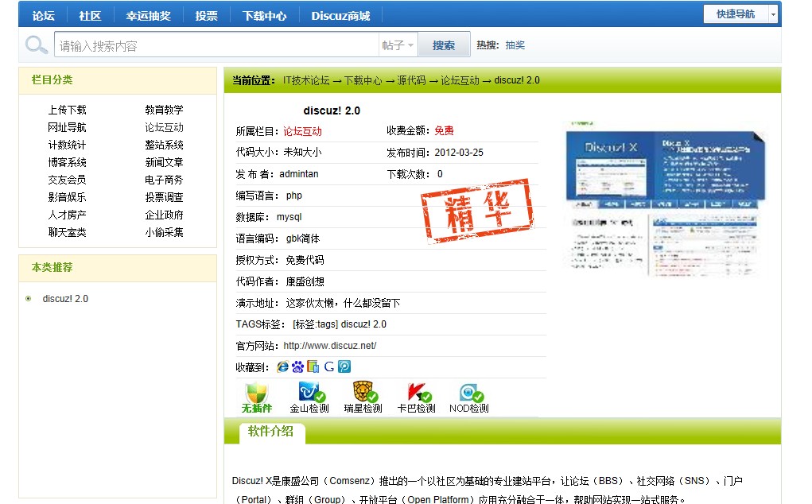The image size is (812, 504).
Task: Select 教育教学 category in sidebar
Action: pos(164,110)
